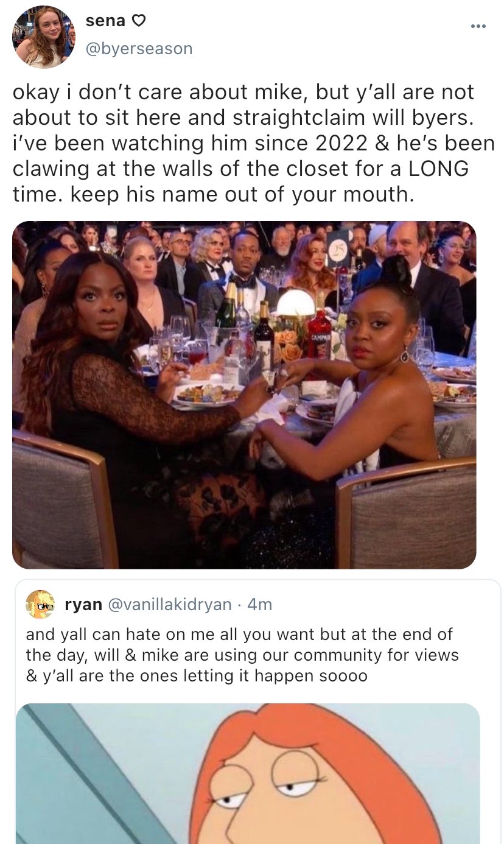The height and width of the screenshot is (844, 504).
Task: Click the Campari bottle in the photo
Action: point(319,332)
